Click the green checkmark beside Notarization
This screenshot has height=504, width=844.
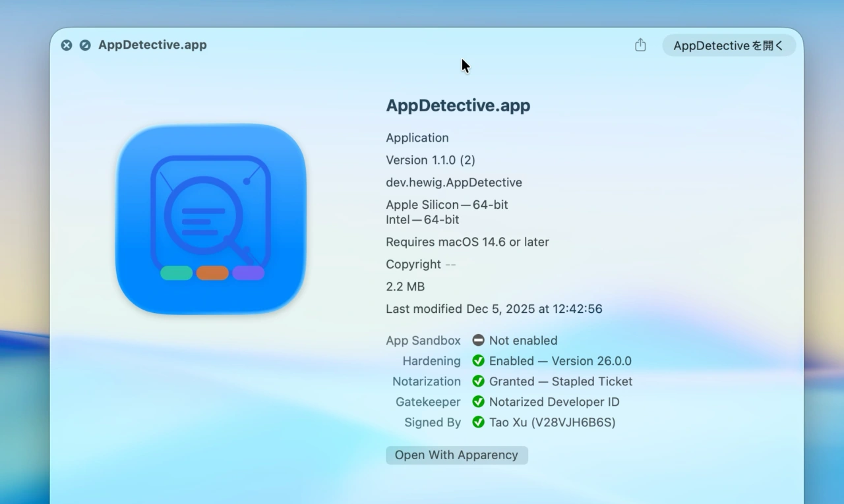478,381
